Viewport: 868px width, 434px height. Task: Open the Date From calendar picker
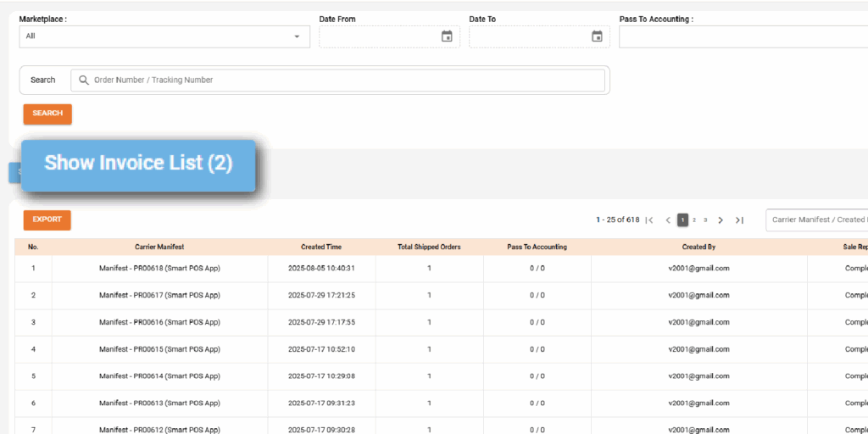pos(447,36)
